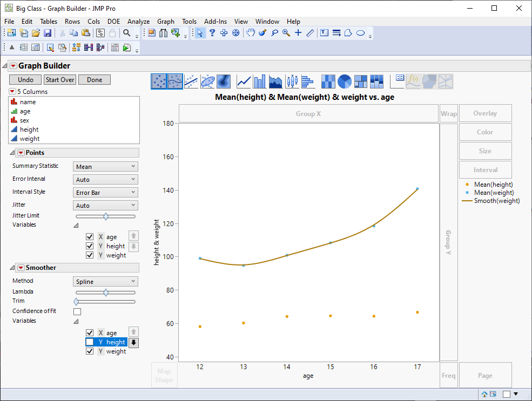Open the Analyze menu

click(x=136, y=22)
